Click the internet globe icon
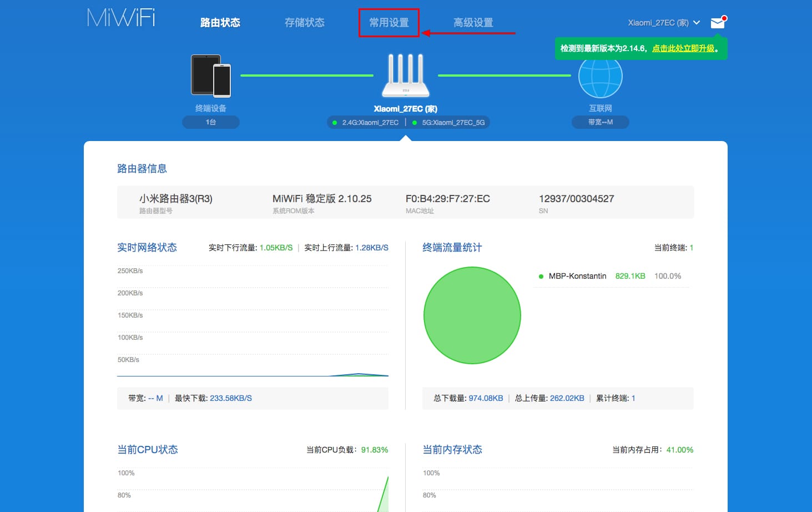This screenshot has height=512, width=812. point(600,77)
